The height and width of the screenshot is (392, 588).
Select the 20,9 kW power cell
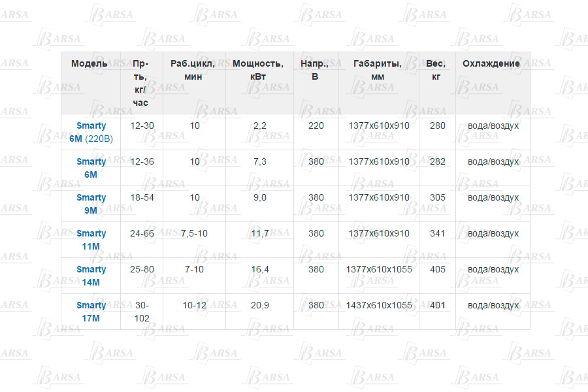[x=259, y=305]
